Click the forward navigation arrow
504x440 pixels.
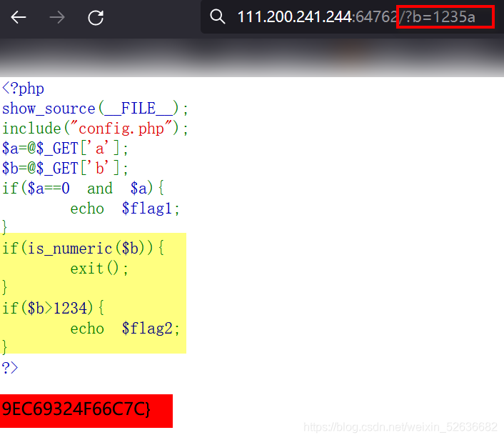pyautogui.click(x=57, y=17)
